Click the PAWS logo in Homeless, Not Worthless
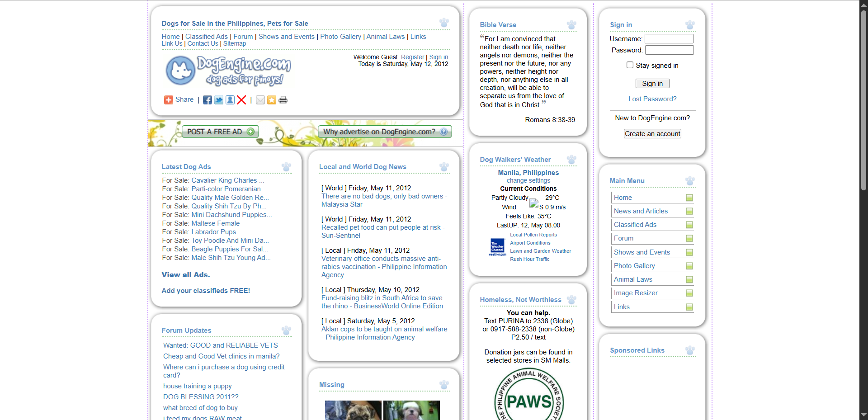The image size is (868, 420). [x=528, y=400]
